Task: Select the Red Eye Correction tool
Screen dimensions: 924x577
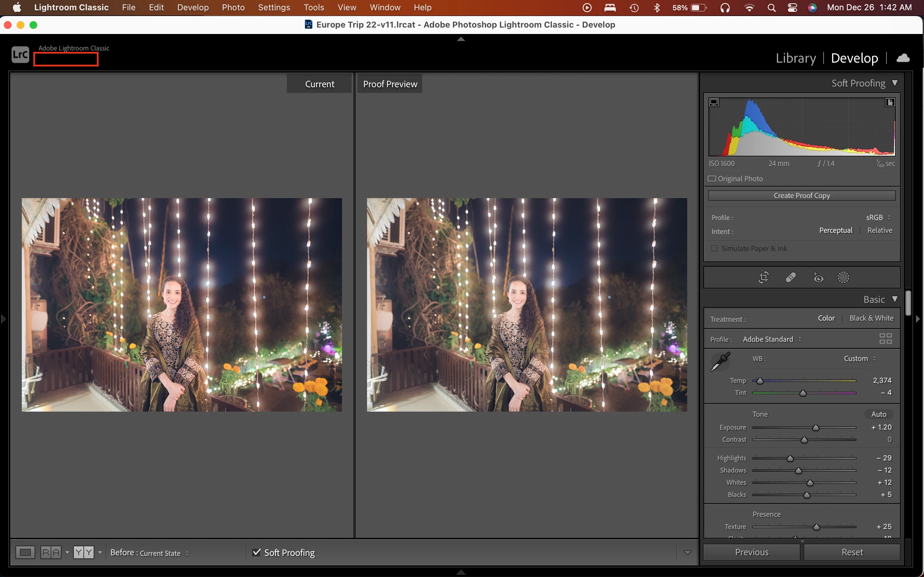Action: pos(818,277)
